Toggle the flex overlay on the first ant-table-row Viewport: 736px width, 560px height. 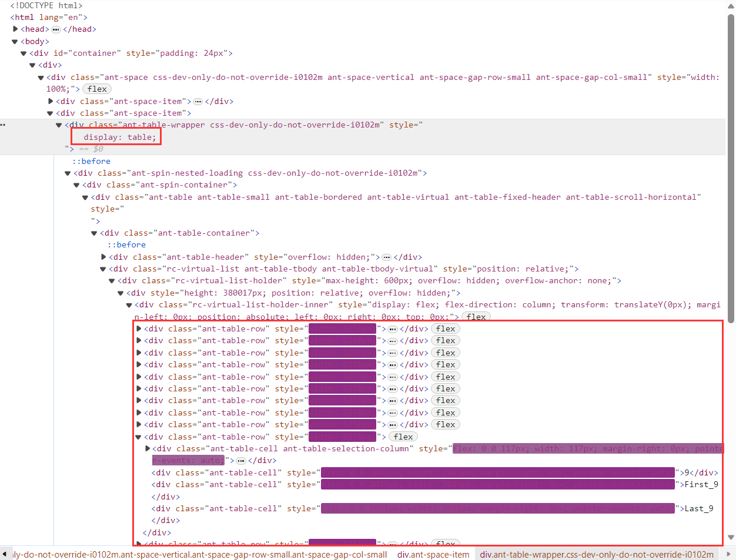[445, 328]
